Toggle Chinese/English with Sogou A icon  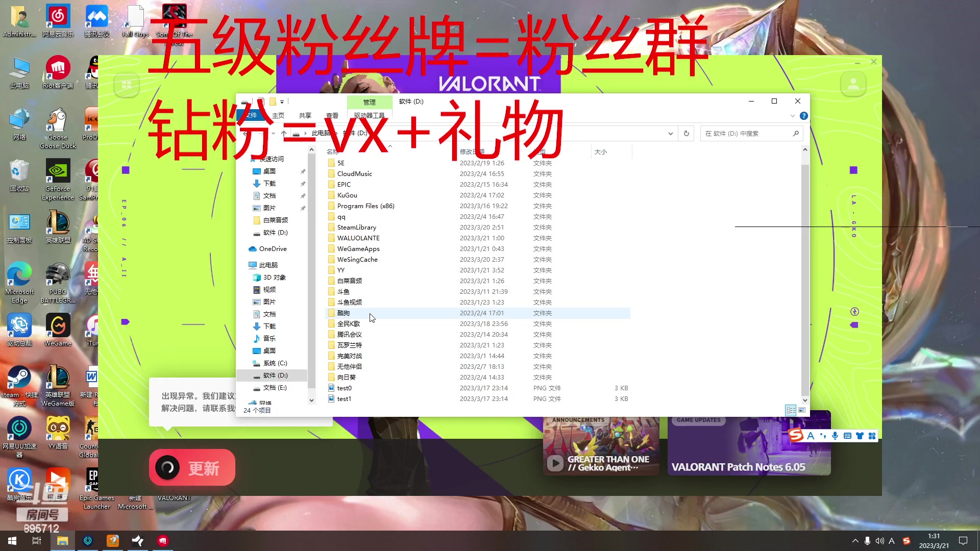(810, 436)
